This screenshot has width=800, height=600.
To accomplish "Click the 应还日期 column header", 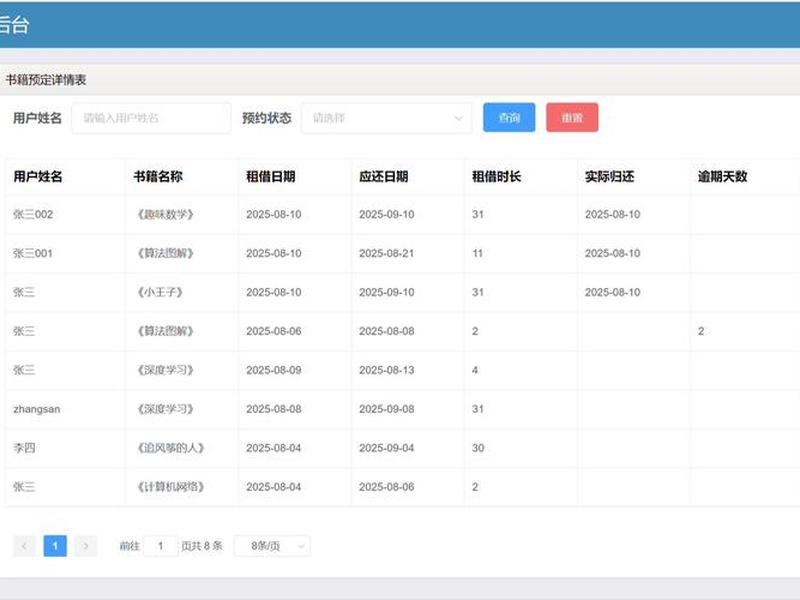I will click(x=384, y=177).
